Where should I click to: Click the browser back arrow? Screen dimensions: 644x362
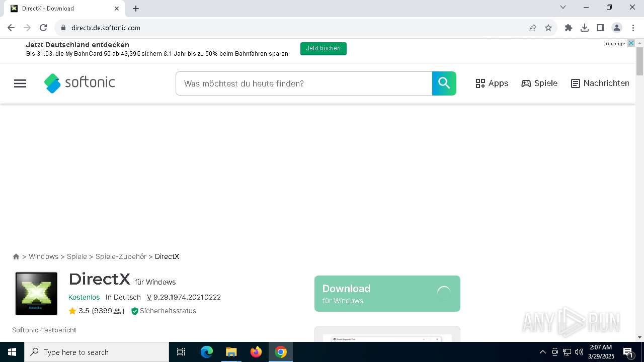pyautogui.click(x=11, y=28)
